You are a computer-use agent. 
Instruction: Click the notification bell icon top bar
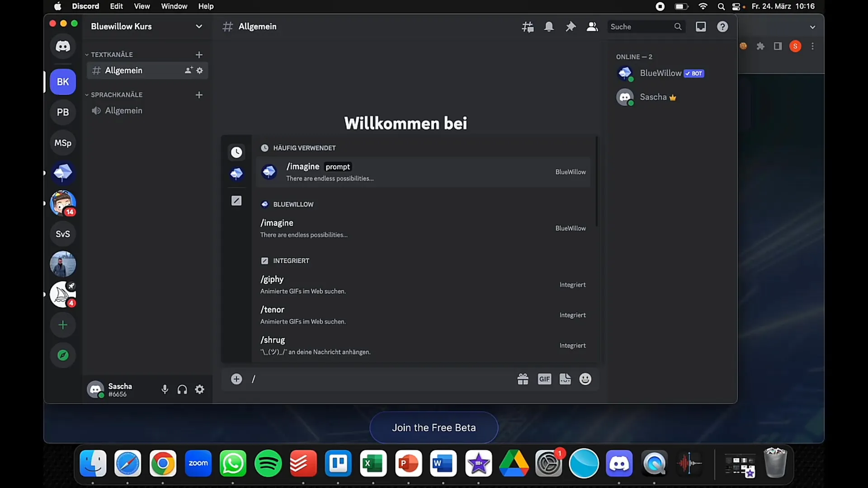(x=548, y=26)
